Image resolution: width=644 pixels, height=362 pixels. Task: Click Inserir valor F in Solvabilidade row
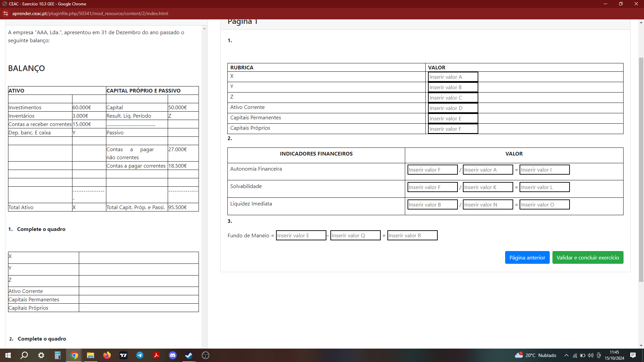point(432,187)
